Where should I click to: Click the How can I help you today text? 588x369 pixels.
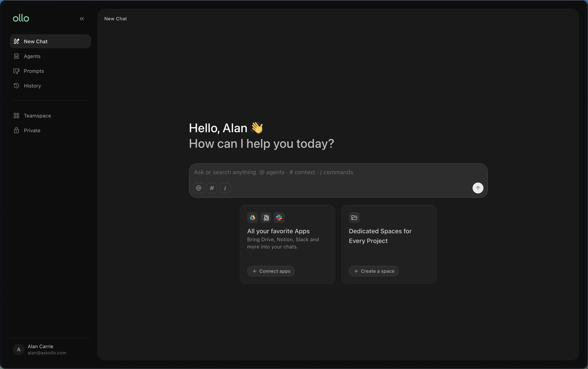(262, 144)
